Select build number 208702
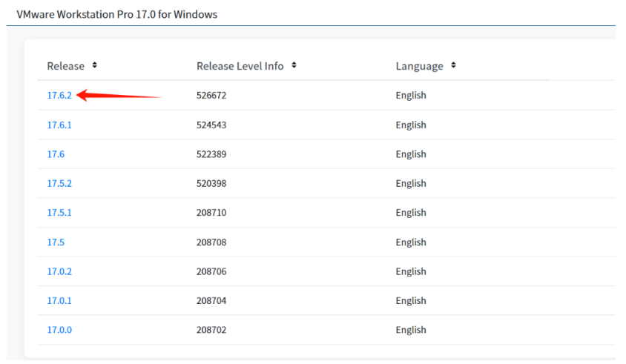626x364 pixels. tap(211, 330)
